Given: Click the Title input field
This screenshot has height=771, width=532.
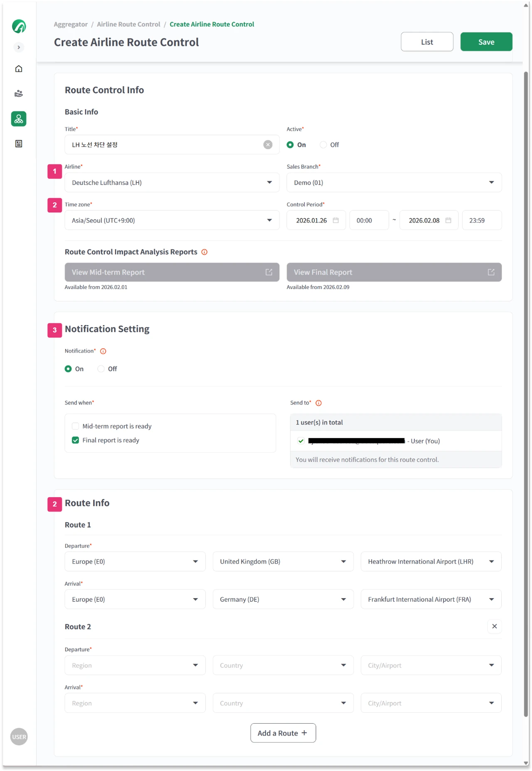Looking at the screenshot, I should pyautogui.click(x=172, y=145).
